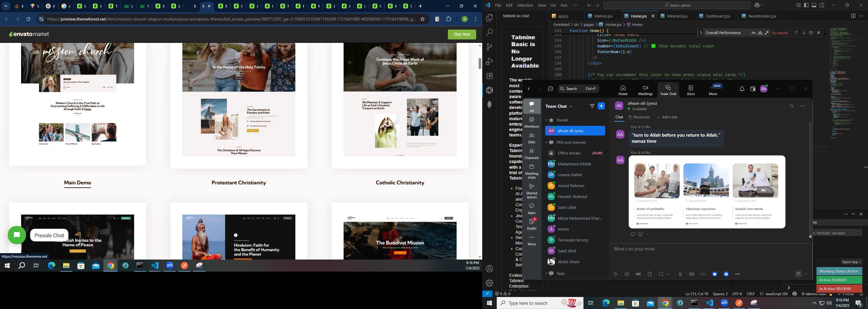This screenshot has height=309, width=868.
Task: Insert code snippet in Zoom message toolbar
Action: tap(703, 274)
